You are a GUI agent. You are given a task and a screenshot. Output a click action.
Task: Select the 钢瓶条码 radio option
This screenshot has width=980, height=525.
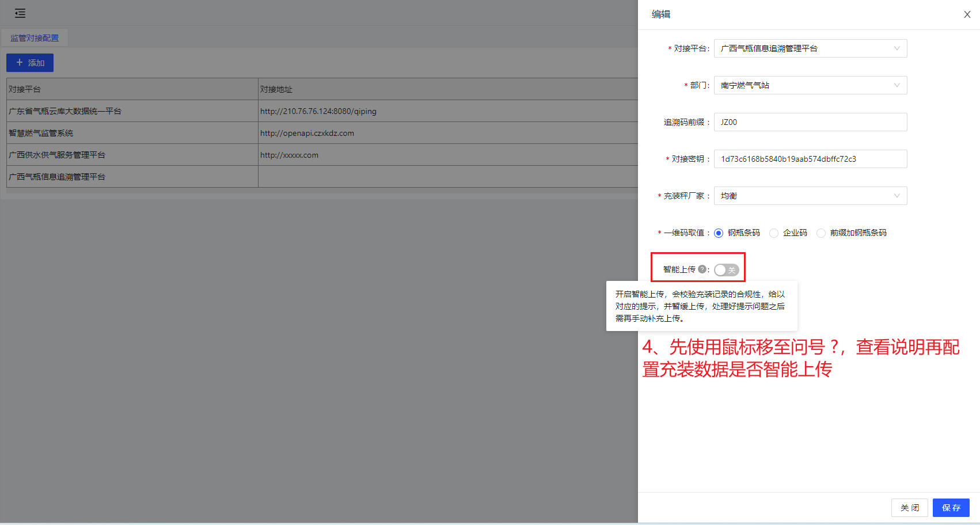[x=719, y=233]
